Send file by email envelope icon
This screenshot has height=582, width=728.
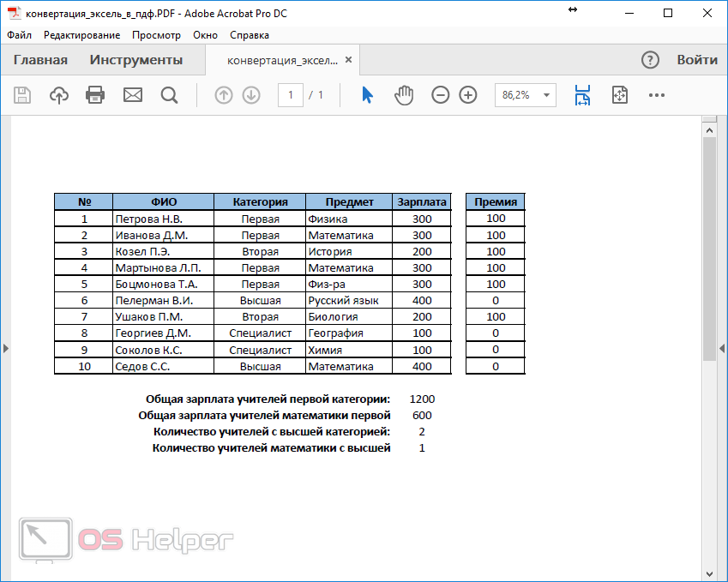tap(133, 95)
